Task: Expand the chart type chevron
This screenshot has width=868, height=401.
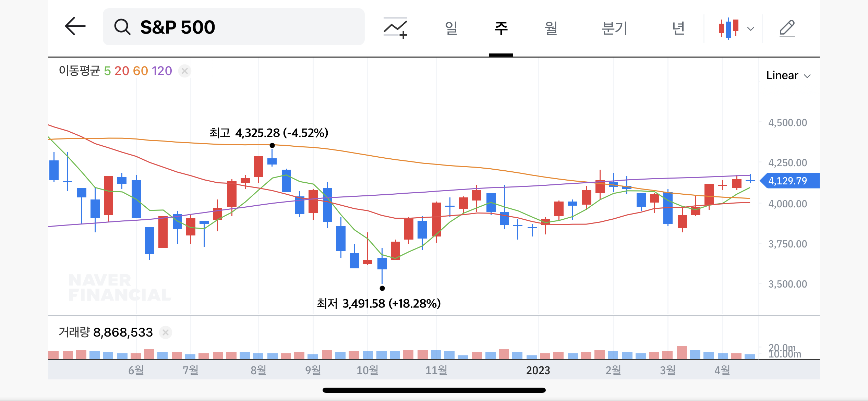Action: (751, 29)
